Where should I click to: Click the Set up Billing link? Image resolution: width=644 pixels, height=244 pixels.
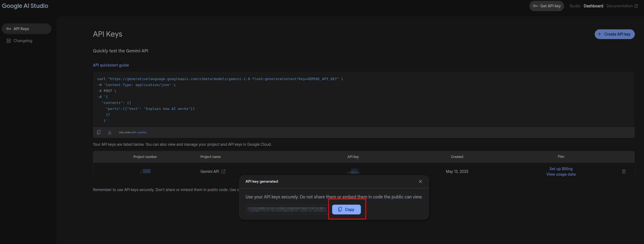(561, 169)
